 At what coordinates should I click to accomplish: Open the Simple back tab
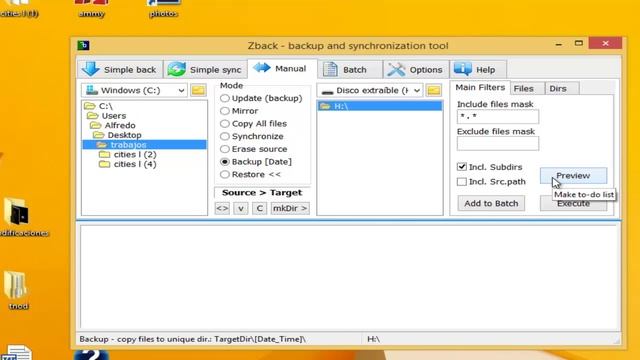(120, 69)
